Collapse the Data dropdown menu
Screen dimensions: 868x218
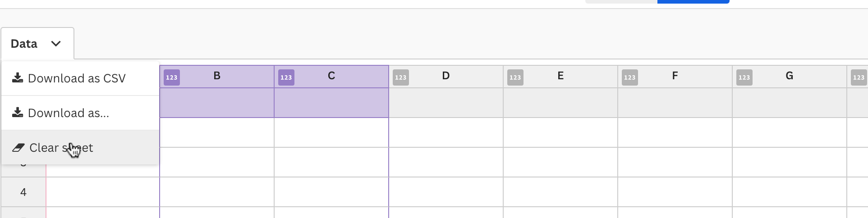point(37,44)
